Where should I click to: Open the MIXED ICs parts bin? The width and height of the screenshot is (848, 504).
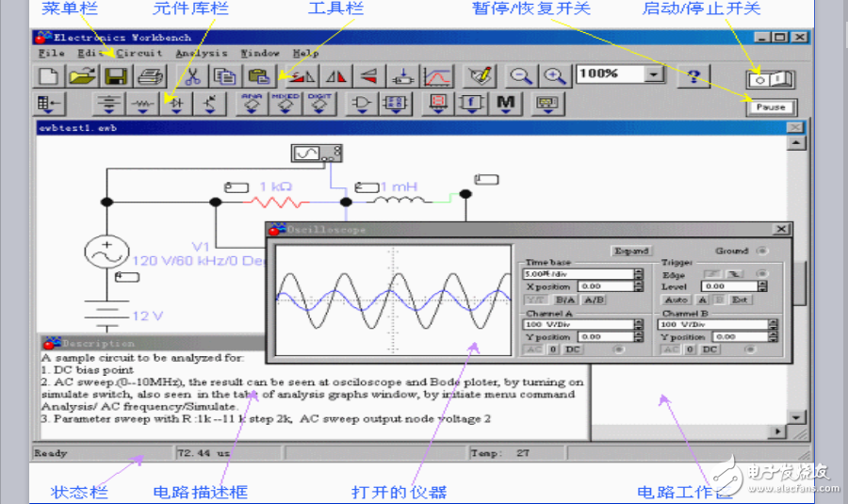(x=285, y=104)
